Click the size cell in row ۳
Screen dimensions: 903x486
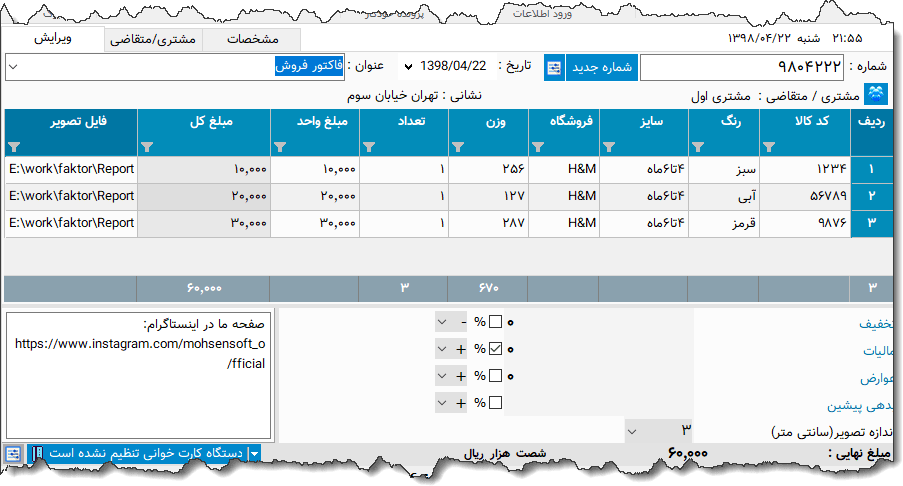coord(644,223)
